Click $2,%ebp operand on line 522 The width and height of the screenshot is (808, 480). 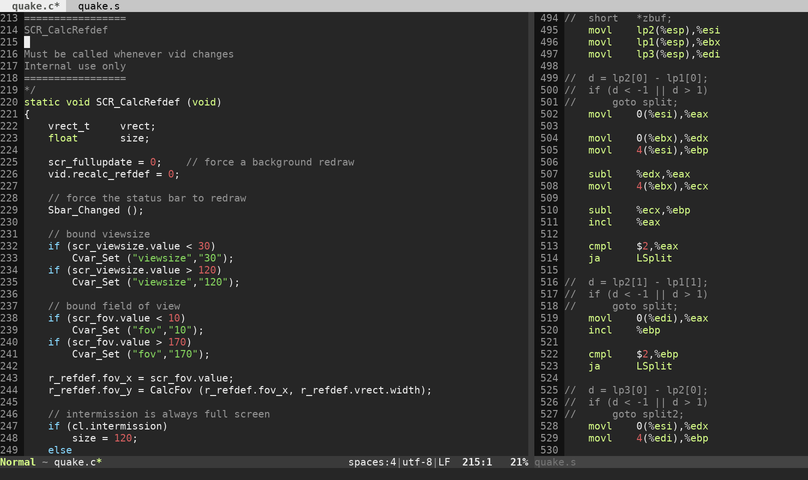click(657, 354)
